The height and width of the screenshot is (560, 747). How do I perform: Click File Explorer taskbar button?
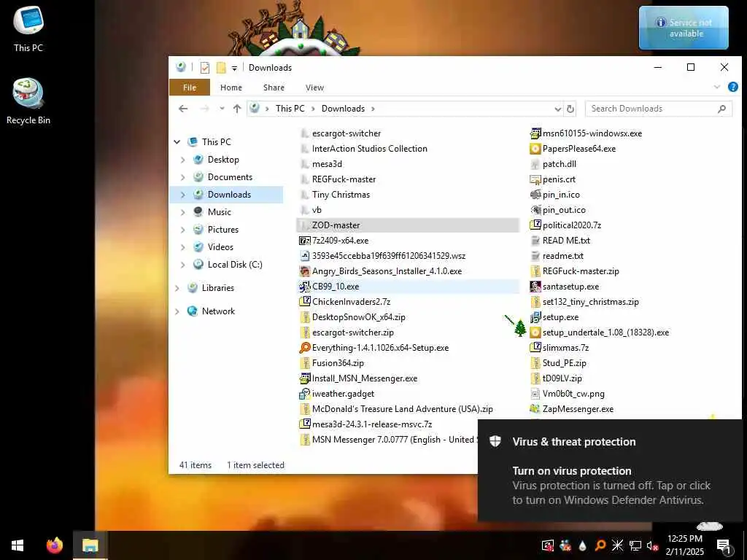coord(90,545)
